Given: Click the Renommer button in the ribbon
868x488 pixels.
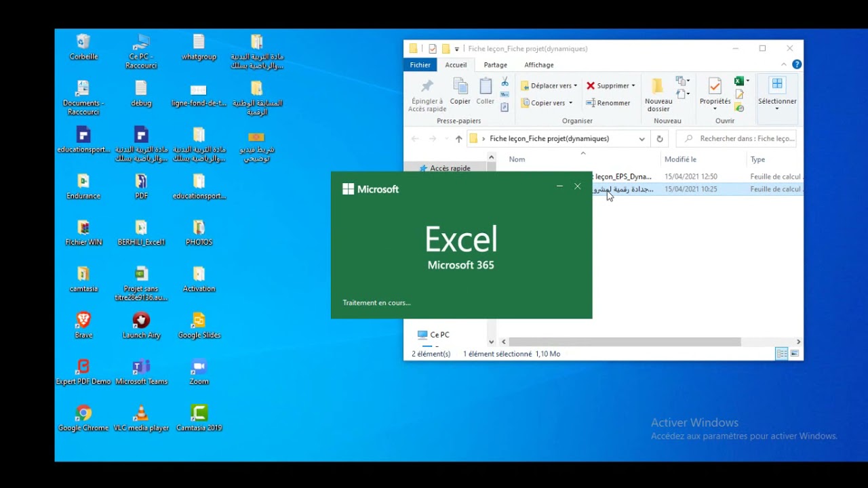Looking at the screenshot, I should tap(608, 103).
